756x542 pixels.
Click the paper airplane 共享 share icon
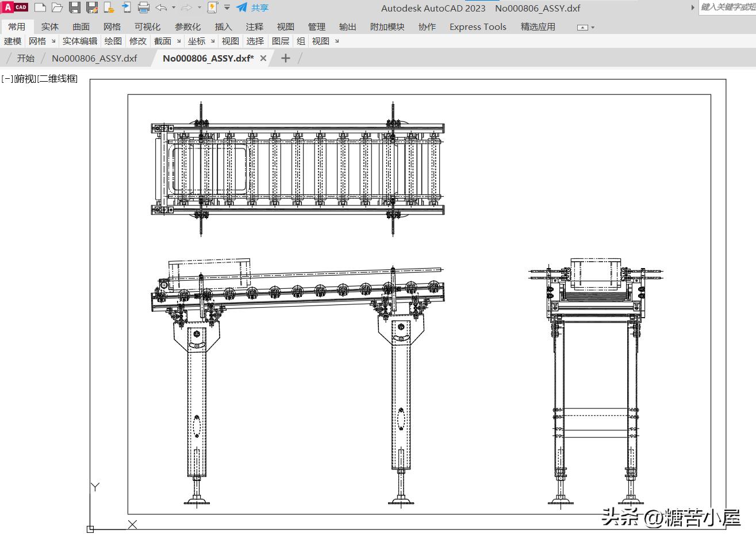(242, 7)
